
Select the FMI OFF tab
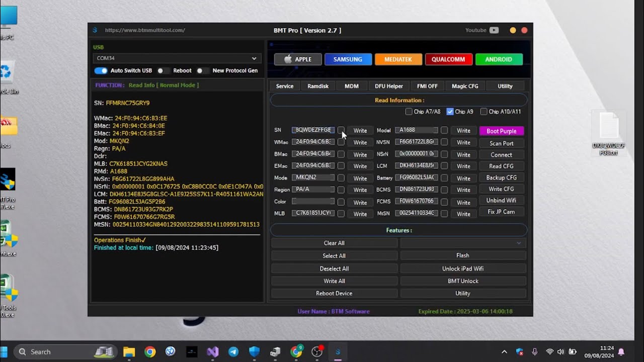[427, 86]
